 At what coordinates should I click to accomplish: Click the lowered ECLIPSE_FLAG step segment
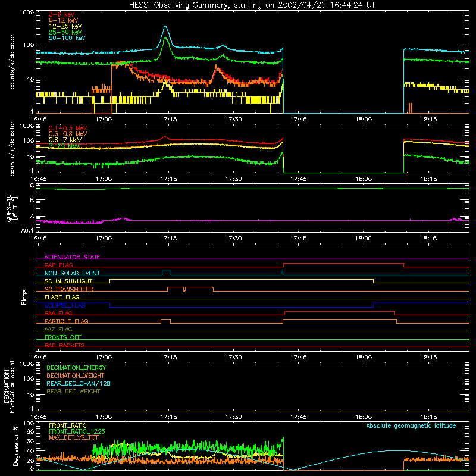point(242,307)
